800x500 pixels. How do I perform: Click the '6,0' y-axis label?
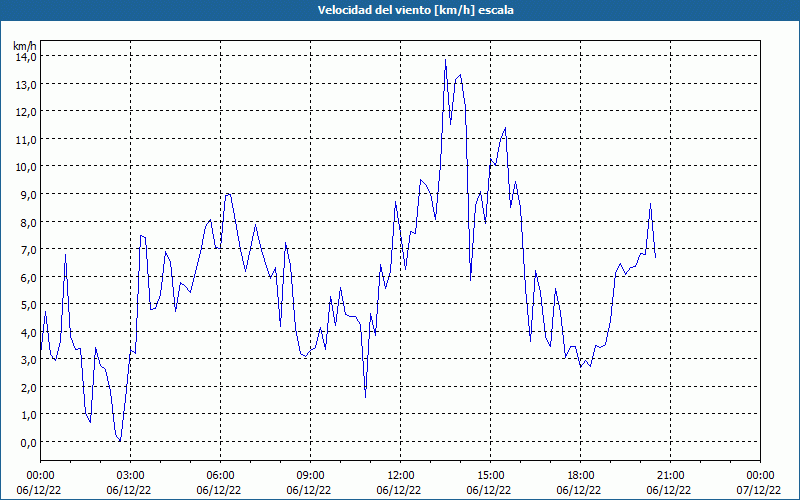coord(29,277)
